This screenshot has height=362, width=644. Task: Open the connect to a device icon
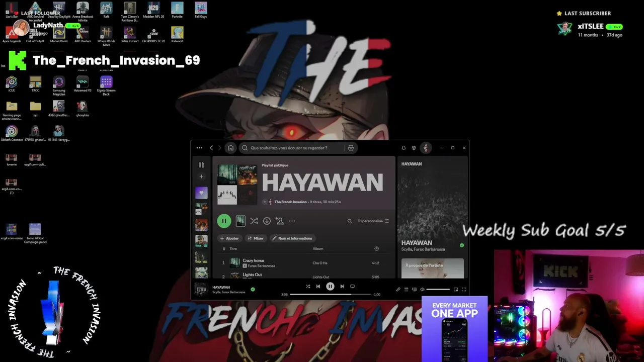point(414,290)
